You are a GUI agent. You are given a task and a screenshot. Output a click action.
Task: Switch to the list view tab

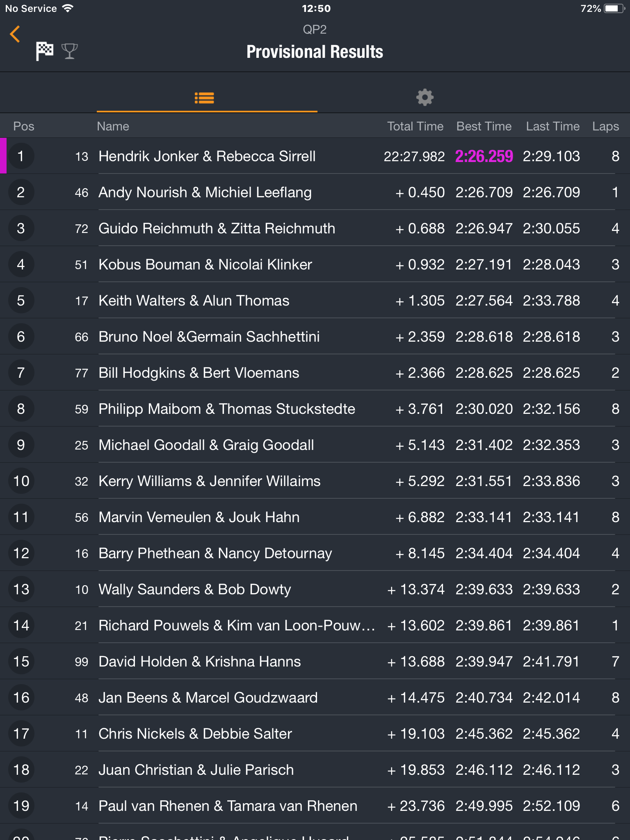[204, 98]
